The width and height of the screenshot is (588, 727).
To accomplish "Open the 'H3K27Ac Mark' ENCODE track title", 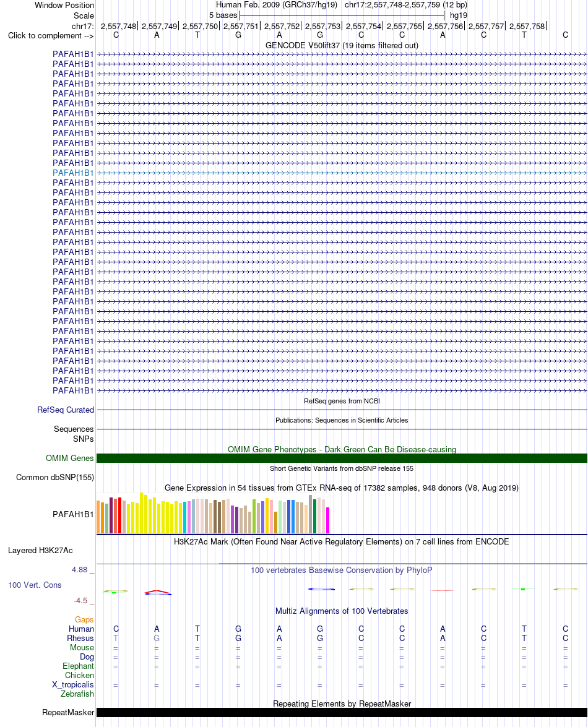I will (x=342, y=541).
